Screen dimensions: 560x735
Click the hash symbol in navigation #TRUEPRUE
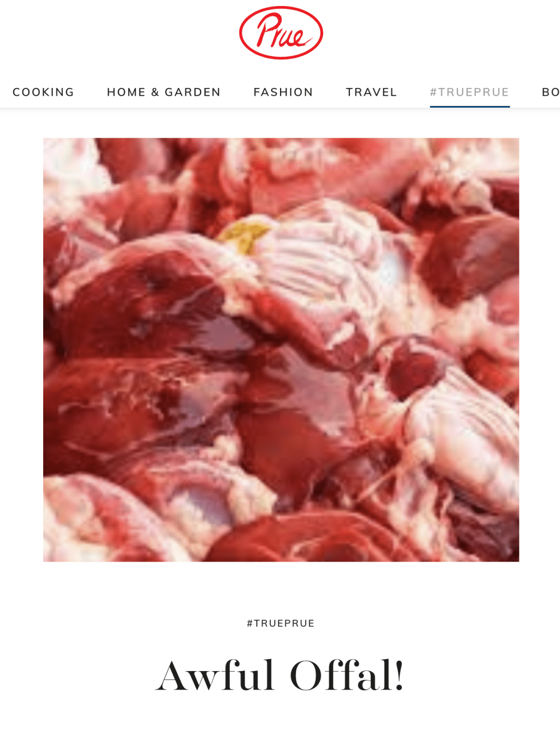click(x=433, y=92)
